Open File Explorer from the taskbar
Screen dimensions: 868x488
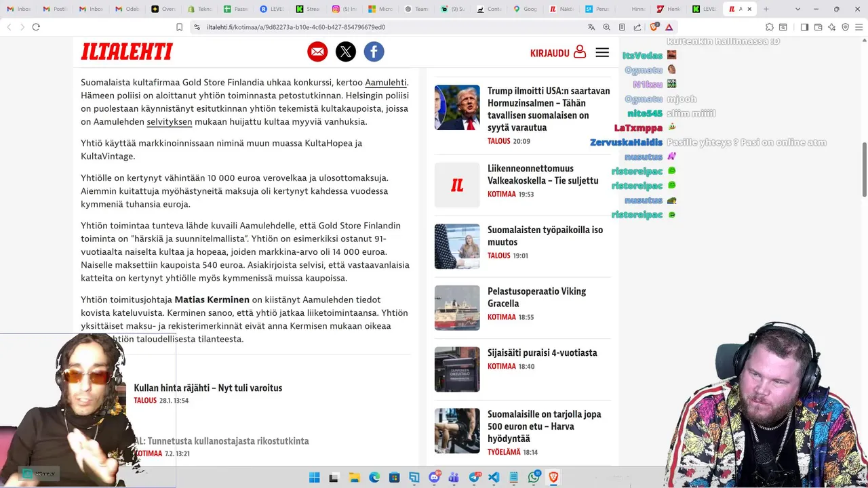pyautogui.click(x=354, y=477)
